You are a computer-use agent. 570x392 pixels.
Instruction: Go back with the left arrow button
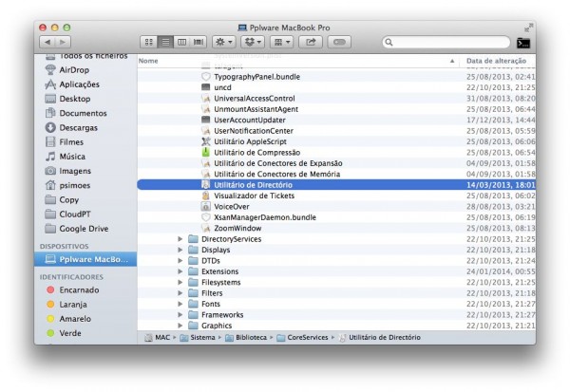[x=47, y=42]
